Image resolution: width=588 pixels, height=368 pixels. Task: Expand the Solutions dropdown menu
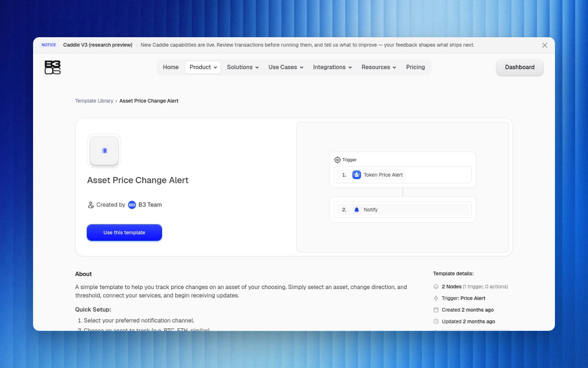[x=243, y=67]
